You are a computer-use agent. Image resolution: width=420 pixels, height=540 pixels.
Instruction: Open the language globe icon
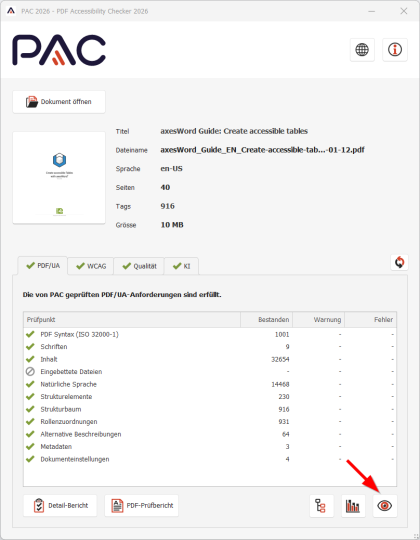(362, 50)
